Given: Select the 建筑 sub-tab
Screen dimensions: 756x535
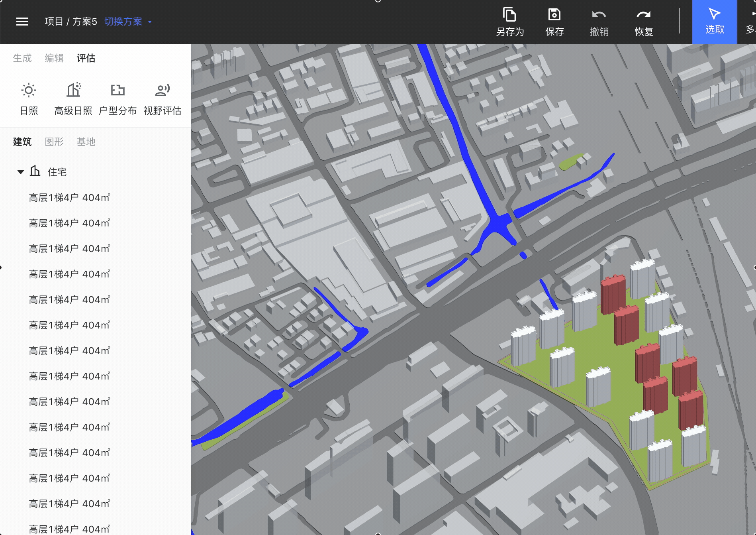Looking at the screenshot, I should point(22,142).
